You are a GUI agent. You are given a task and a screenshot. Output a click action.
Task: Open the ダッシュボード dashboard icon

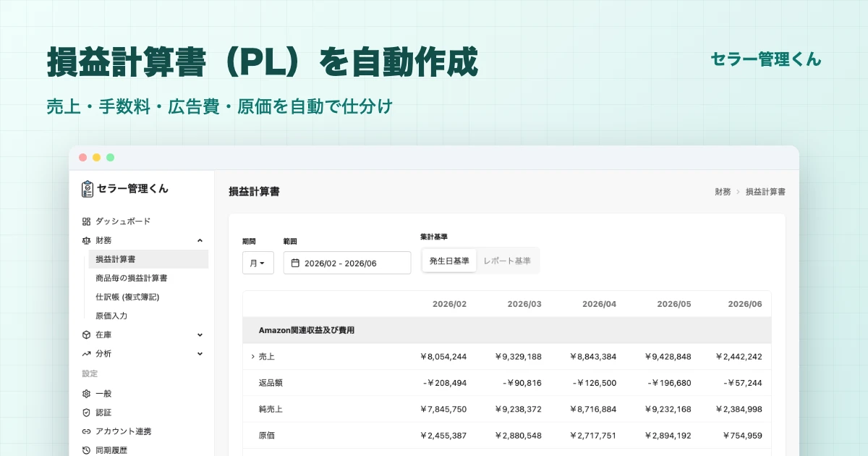point(86,221)
